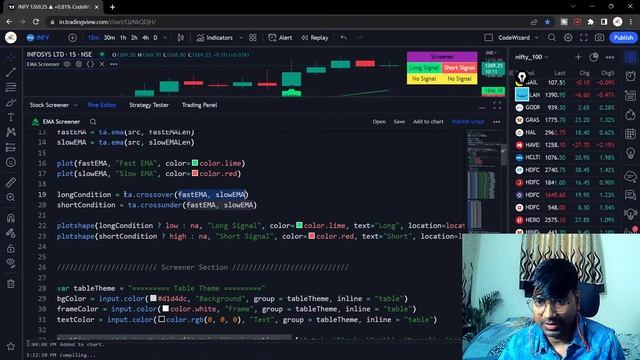Switch to the Pine Editor tab
The width and height of the screenshot is (640, 360).
(102, 105)
